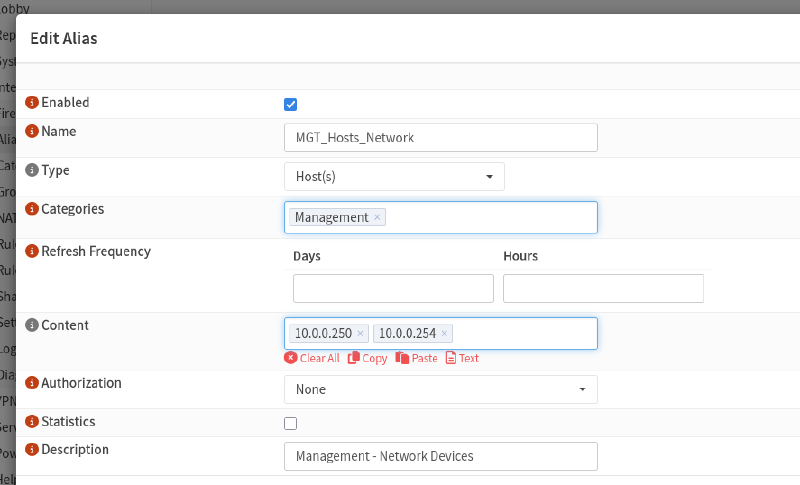
Task: Remove the 10.0.0.254 content entry
Action: point(444,334)
